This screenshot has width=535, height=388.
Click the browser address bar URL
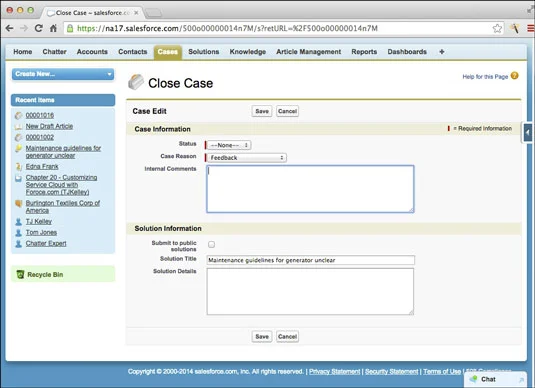click(x=227, y=28)
